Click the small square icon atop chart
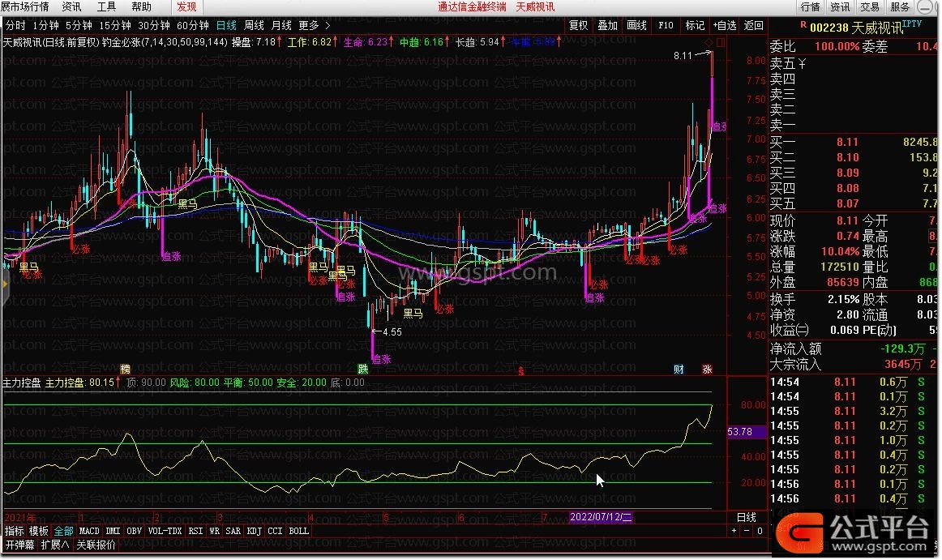This screenshot has width=942, height=560. point(721,42)
